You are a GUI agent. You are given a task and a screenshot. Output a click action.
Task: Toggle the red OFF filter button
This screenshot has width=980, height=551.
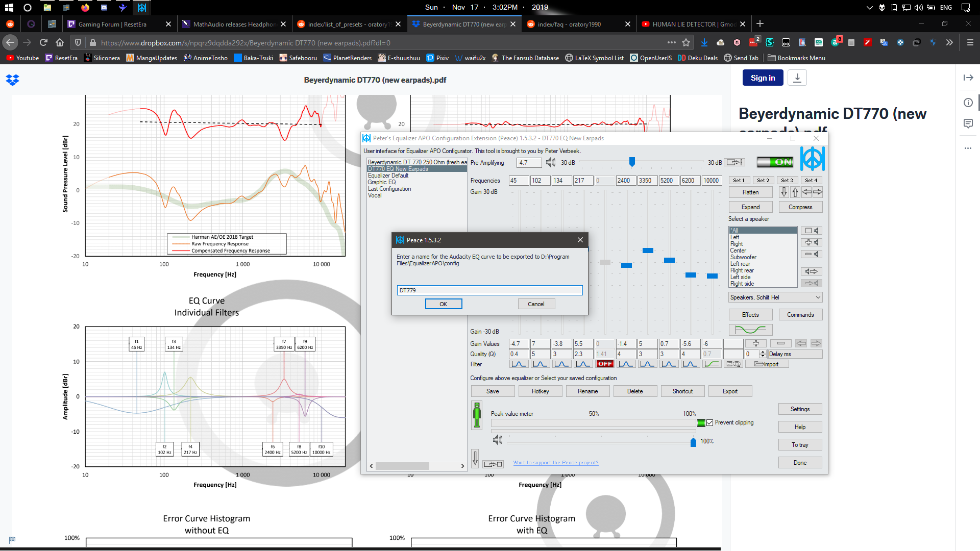(x=605, y=364)
